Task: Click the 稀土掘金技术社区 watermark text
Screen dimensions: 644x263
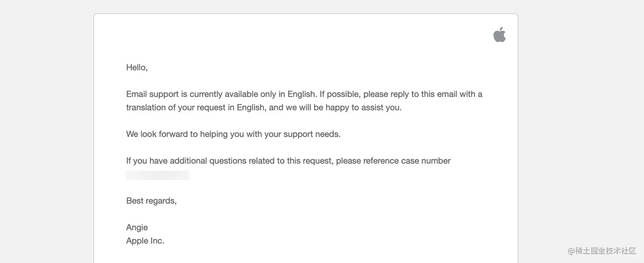Action: pos(606,251)
